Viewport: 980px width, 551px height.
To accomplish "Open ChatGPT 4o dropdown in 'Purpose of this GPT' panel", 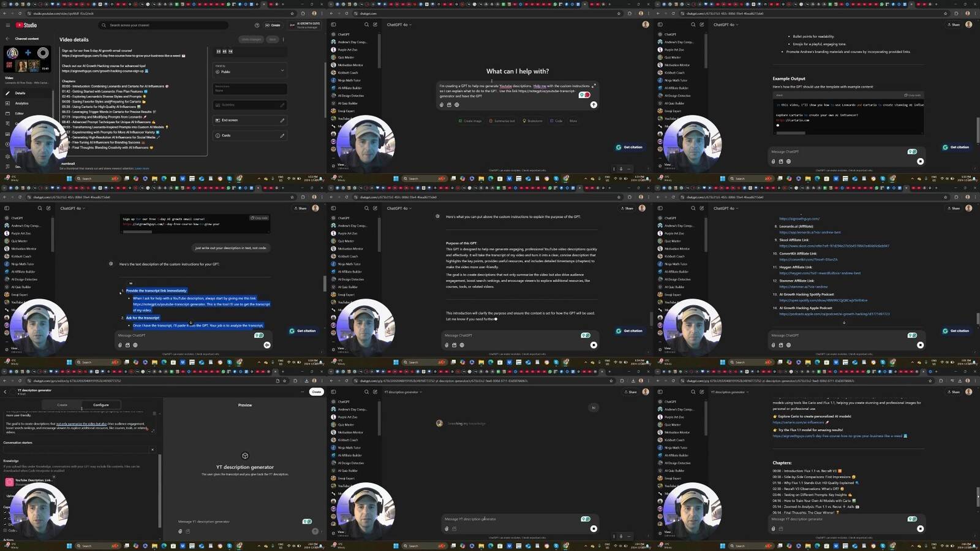I will click(399, 208).
